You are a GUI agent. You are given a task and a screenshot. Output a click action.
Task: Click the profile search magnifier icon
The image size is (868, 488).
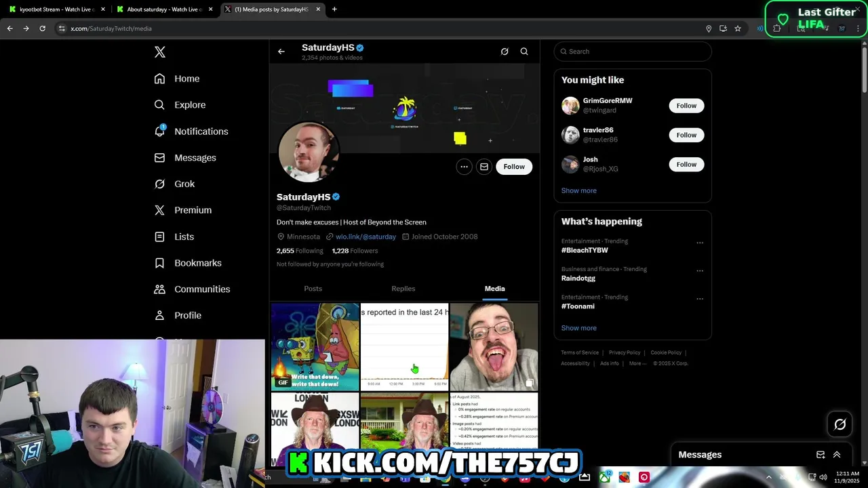pyautogui.click(x=524, y=52)
